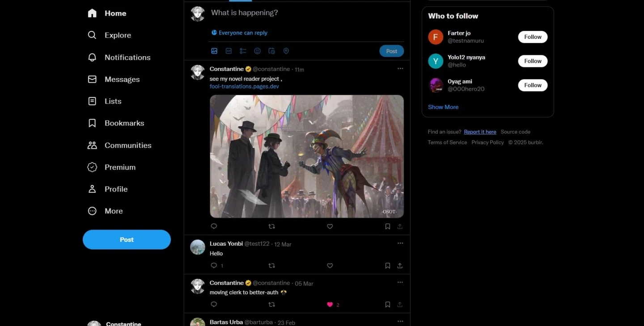The image size is (644, 326).
Task: Open Communities in the sidebar
Action: click(120, 145)
